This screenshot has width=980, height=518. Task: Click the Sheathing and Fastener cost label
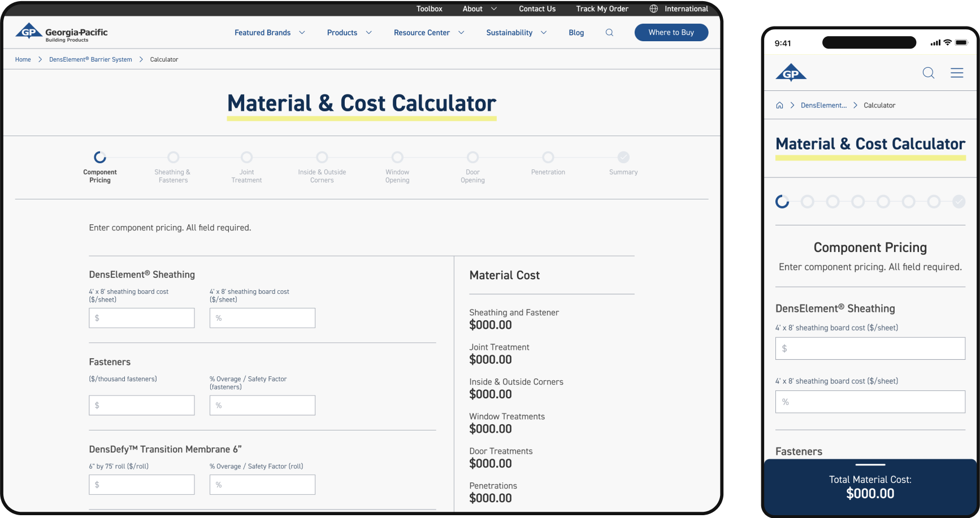coord(514,312)
